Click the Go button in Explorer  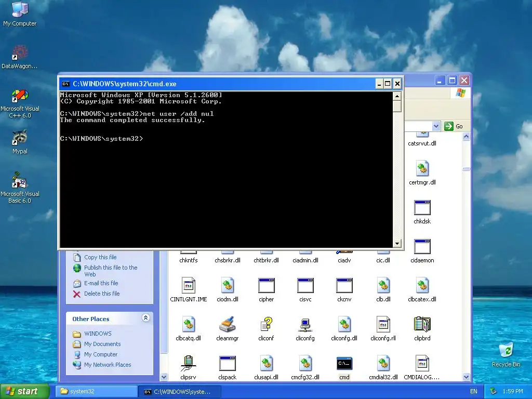pos(454,126)
